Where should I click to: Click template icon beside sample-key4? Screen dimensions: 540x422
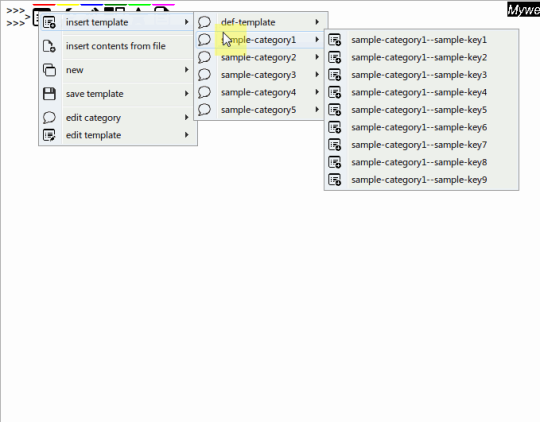coord(334,92)
